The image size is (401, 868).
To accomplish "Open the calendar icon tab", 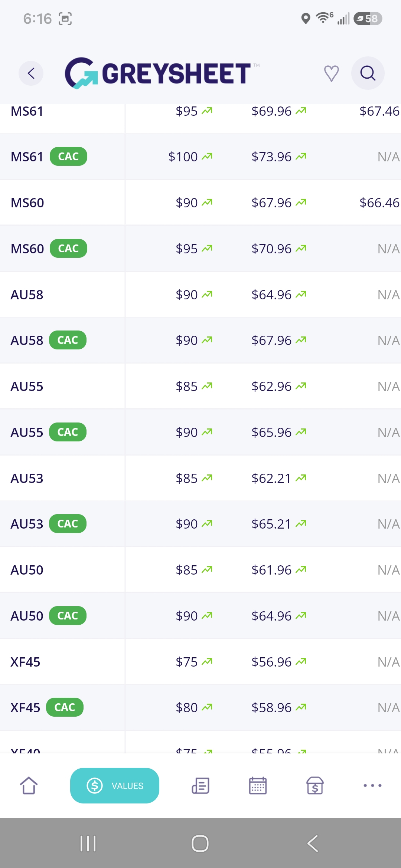I will [258, 785].
